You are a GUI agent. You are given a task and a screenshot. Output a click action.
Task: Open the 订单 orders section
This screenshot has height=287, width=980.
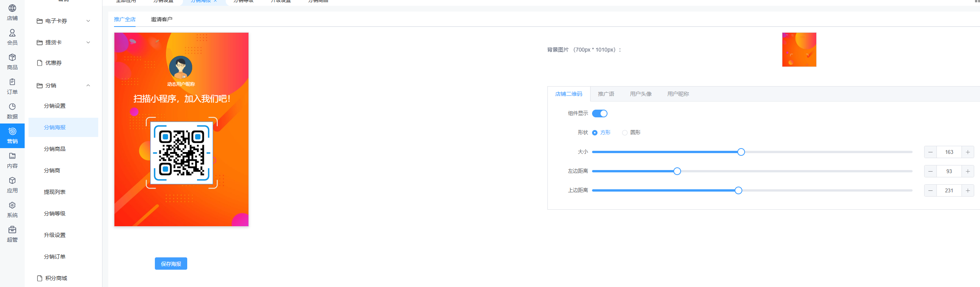[12, 86]
